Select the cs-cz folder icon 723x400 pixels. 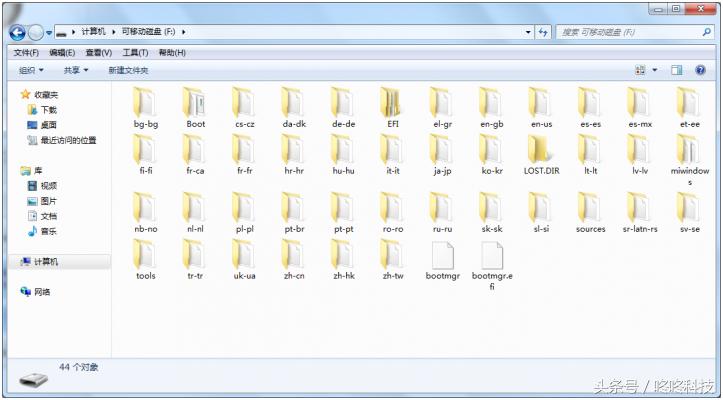pyautogui.click(x=243, y=102)
